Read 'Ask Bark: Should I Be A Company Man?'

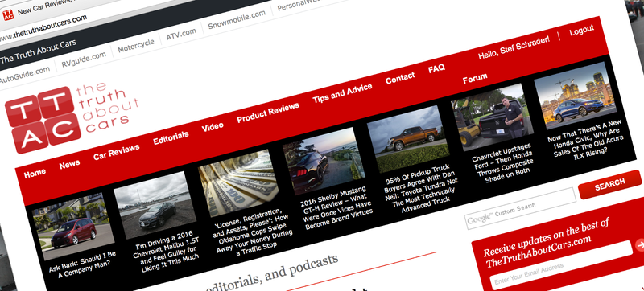click(83, 265)
